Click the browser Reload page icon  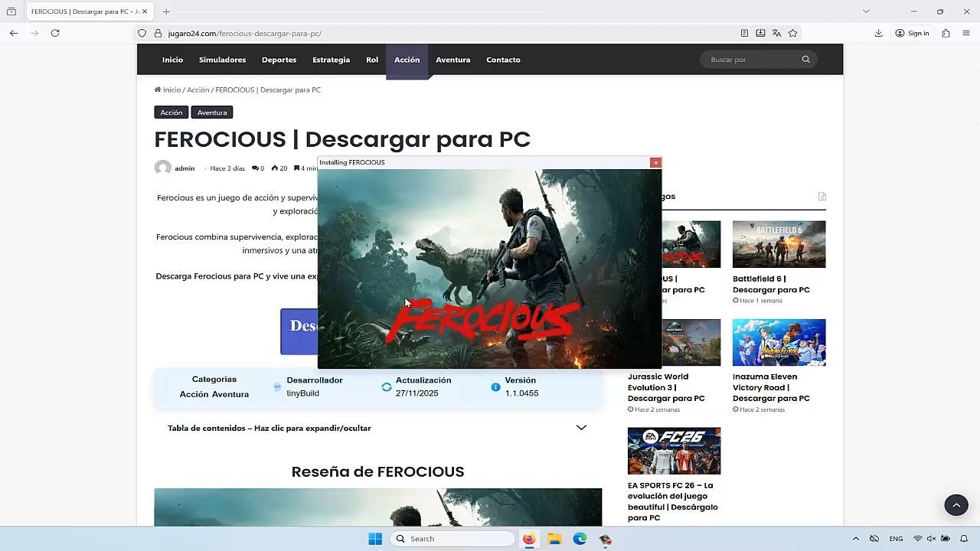[x=55, y=33]
